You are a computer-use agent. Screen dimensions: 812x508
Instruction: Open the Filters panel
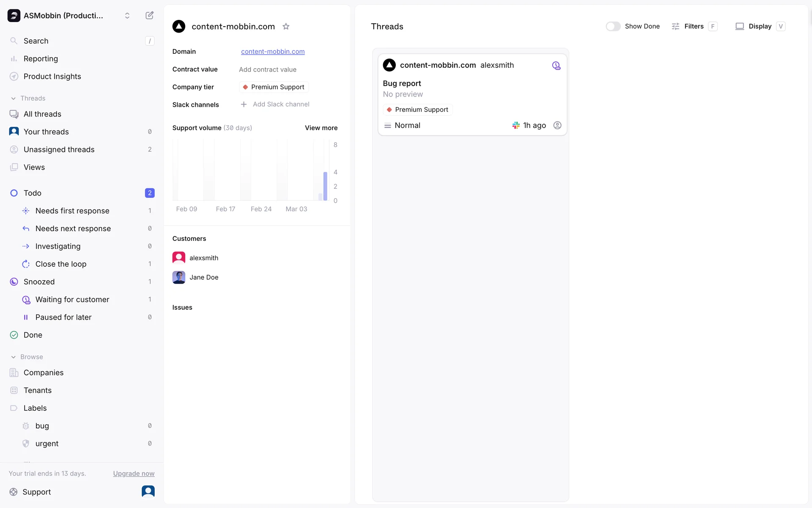[x=694, y=26]
